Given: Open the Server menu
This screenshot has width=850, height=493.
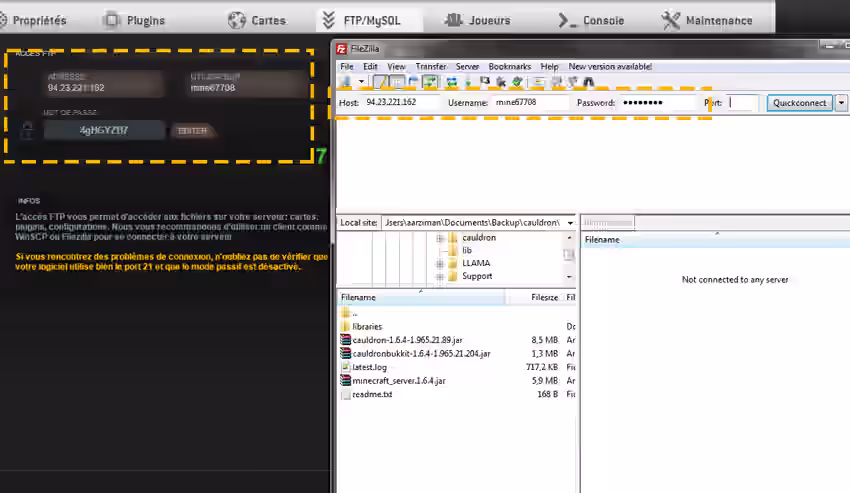Looking at the screenshot, I should click(x=467, y=67).
